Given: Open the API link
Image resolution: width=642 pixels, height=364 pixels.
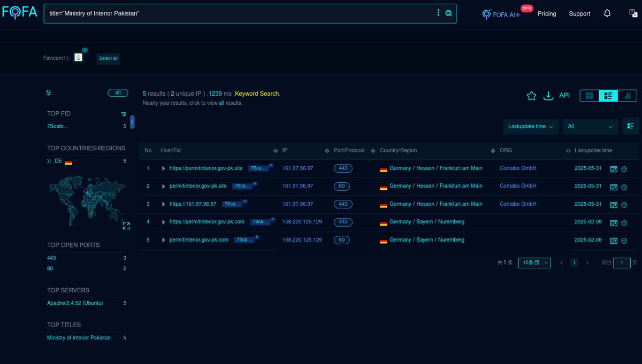Looking at the screenshot, I should click(564, 95).
